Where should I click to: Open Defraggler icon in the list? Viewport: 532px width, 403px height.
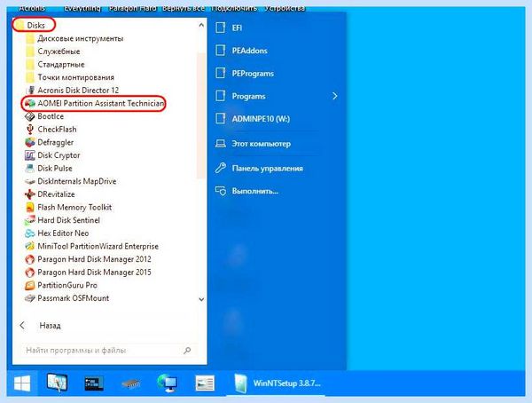coord(30,142)
